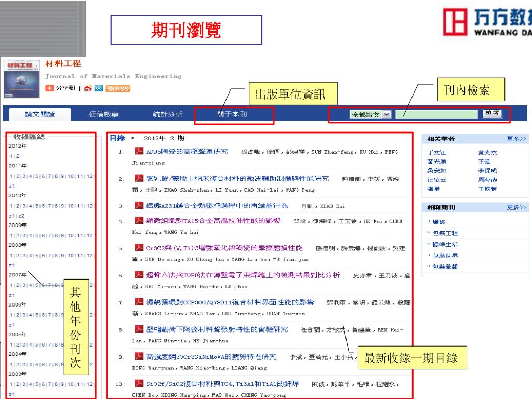Open scholar 汪凌云
This screenshot has width=532, height=399.
(x=436, y=180)
